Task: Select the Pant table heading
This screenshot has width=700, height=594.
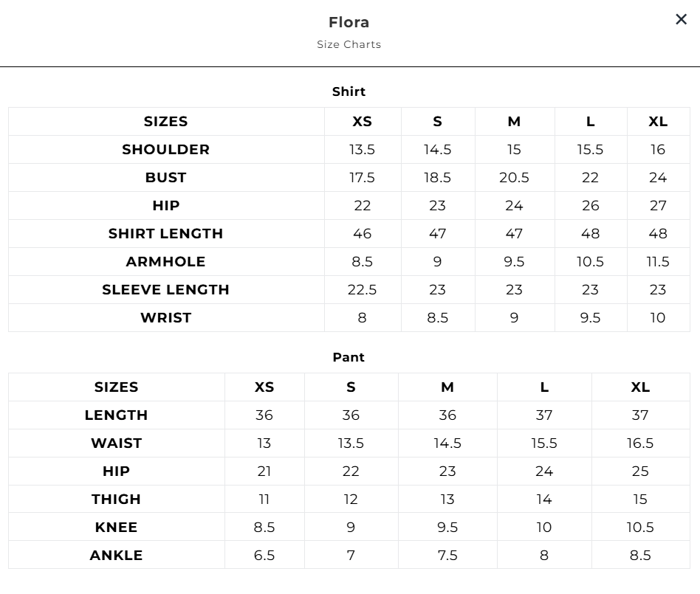Action: [349, 357]
